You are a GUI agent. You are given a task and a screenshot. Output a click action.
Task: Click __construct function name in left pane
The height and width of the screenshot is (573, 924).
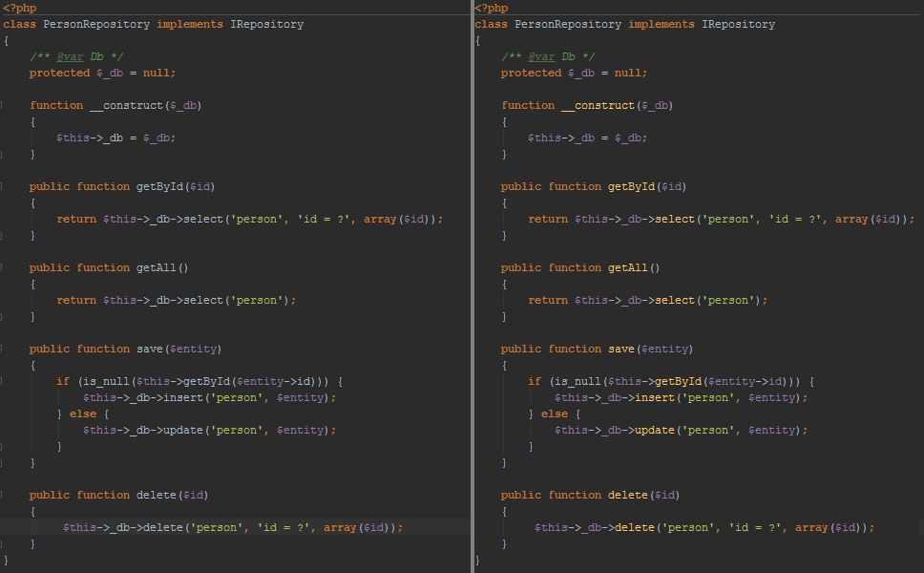[x=126, y=105]
